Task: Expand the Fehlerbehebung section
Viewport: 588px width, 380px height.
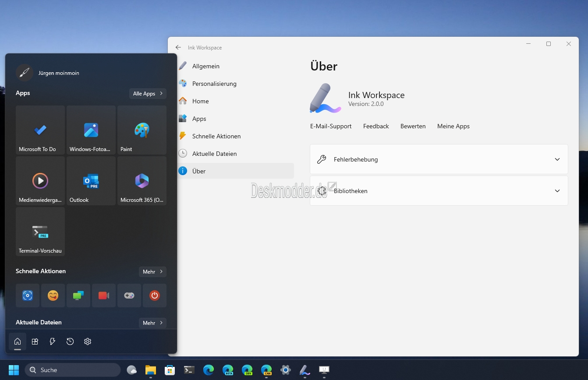Action: (x=439, y=159)
